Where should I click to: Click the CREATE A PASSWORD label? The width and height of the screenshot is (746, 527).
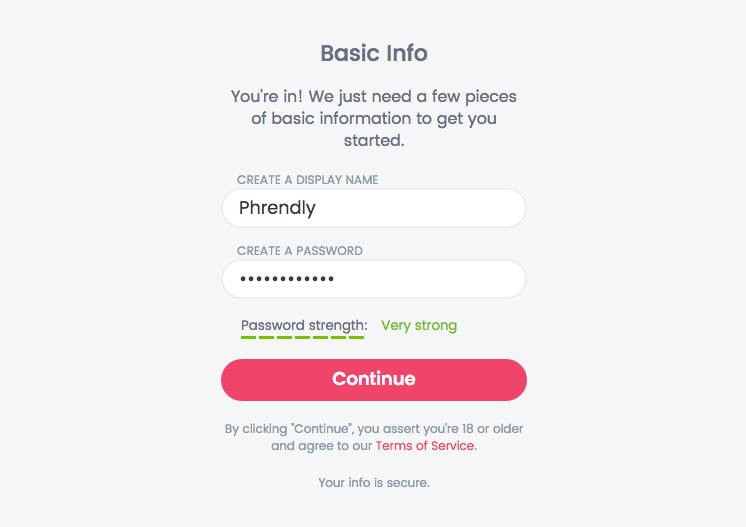299,251
